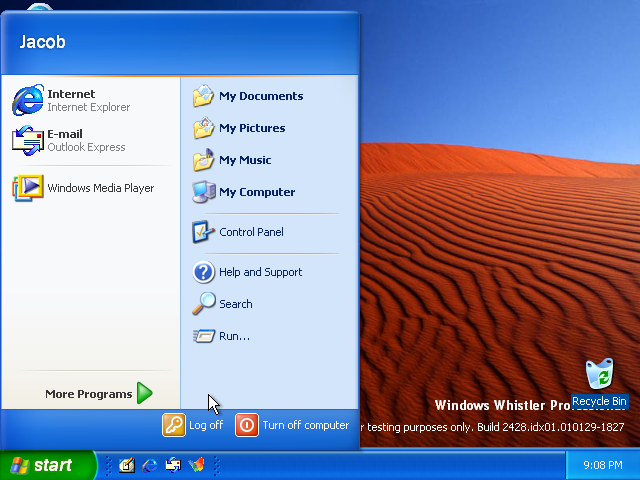Launch Outlook Express from the Quick Launch bar
Screen dimensions: 640x480
click(x=173, y=465)
